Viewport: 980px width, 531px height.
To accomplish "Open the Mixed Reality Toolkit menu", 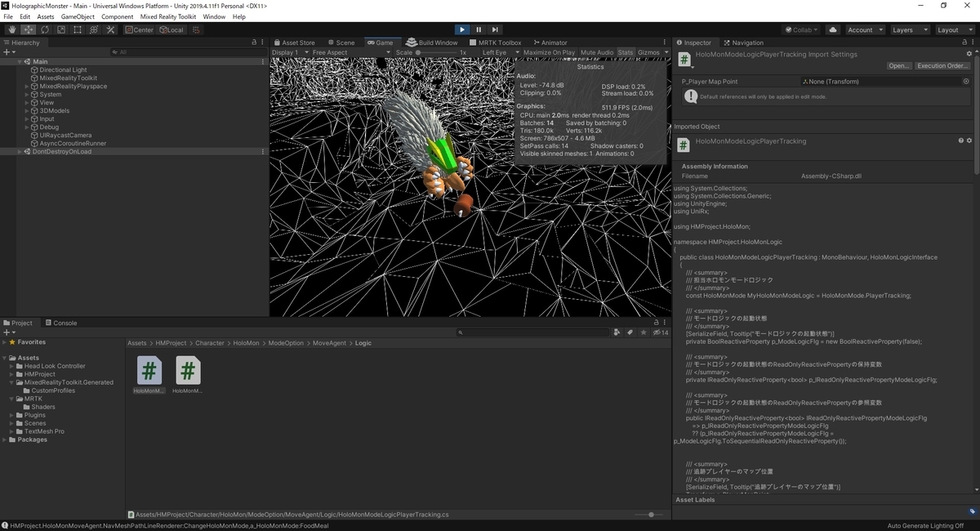I will tap(167, 16).
